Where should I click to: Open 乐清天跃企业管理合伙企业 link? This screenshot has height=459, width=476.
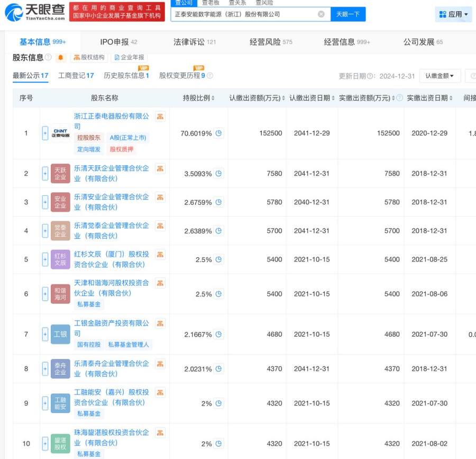click(x=112, y=174)
